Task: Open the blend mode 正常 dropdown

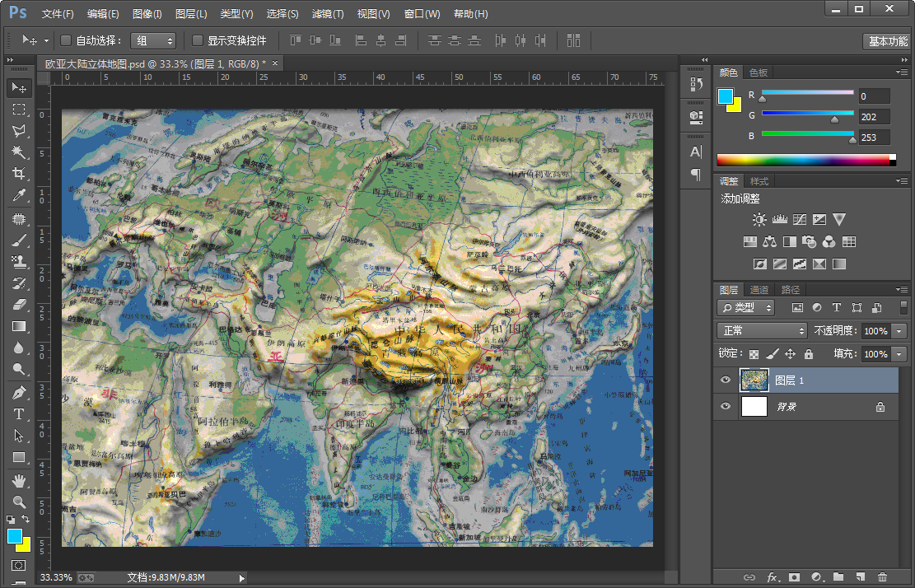Action: [x=762, y=330]
